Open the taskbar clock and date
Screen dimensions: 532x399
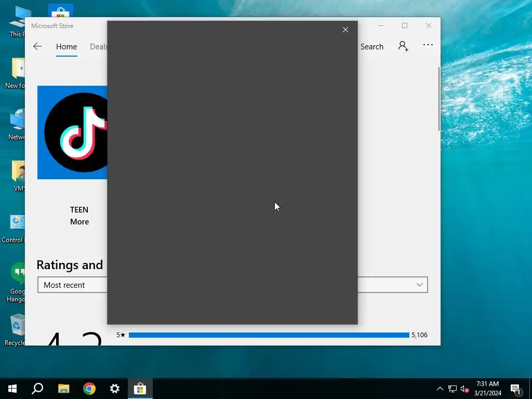487,389
